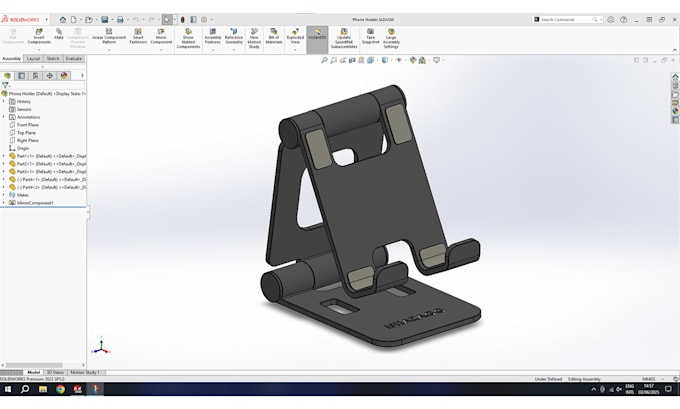Open SolidWorks Options gear icon
This screenshot has width=680, height=409.
[204, 20]
